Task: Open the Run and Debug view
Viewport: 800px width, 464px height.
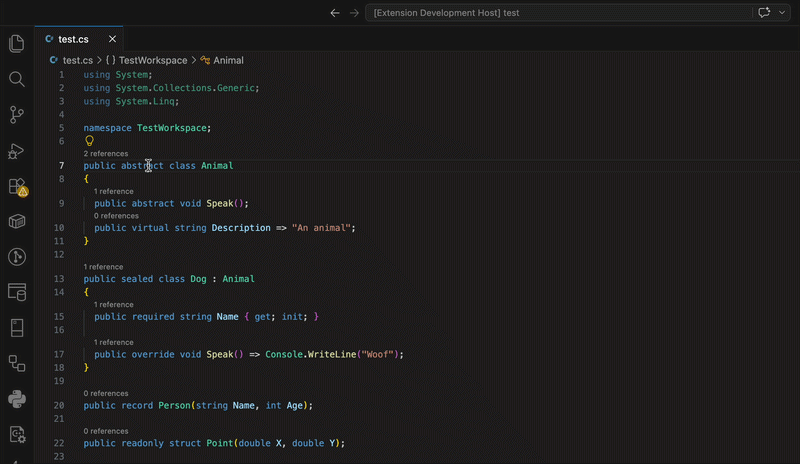Action: pyautogui.click(x=16, y=151)
